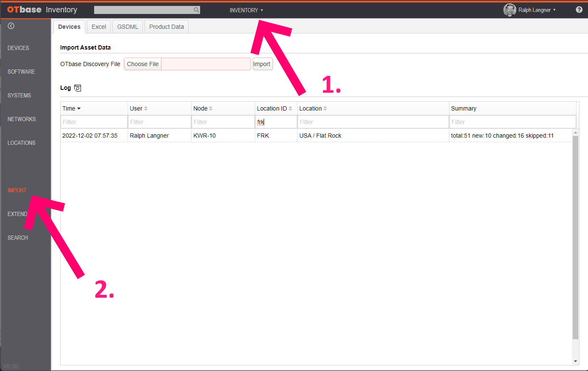588x371 pixels.
Task: Click the Choose File button
Action: (143, 64)
